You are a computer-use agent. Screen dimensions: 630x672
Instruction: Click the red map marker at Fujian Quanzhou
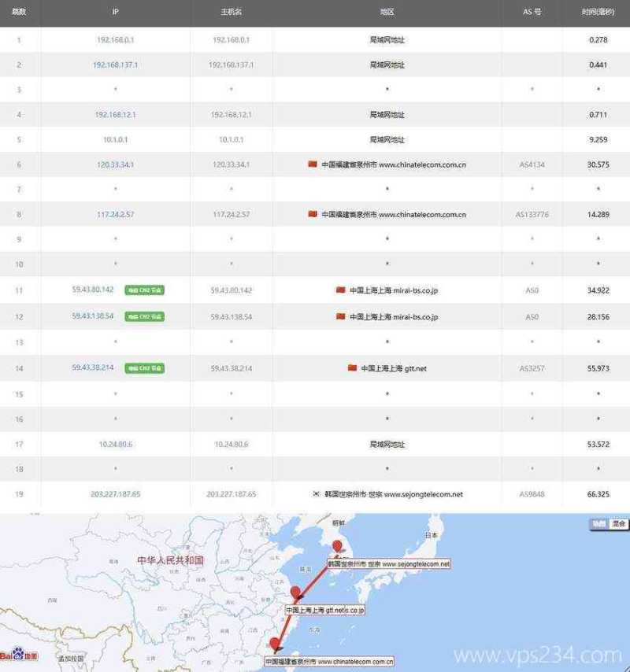(x=274, y=644)
